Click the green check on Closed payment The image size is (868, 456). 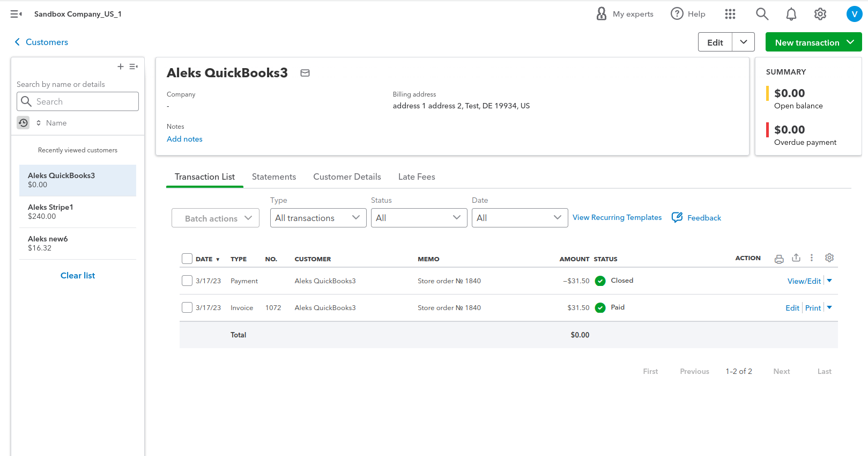[x=600, y=281]
